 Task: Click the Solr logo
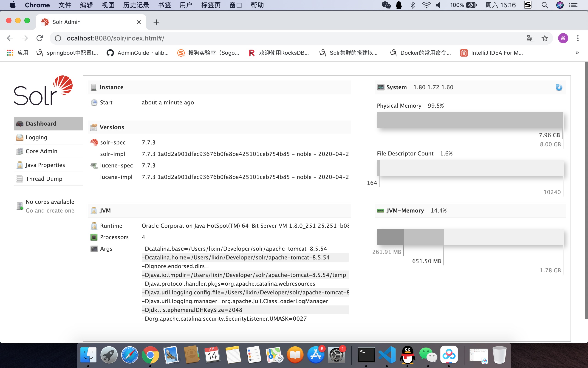click(x=43, y=90)
